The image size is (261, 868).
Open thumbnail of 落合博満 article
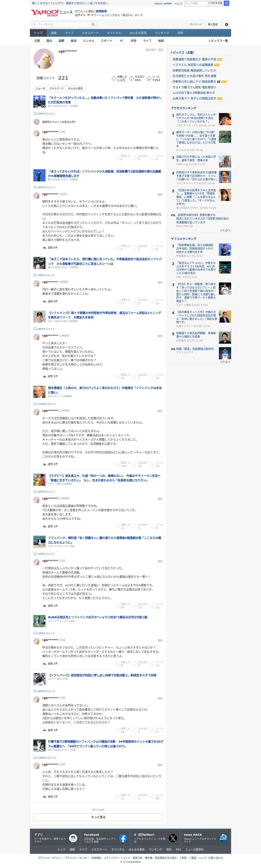39,392
